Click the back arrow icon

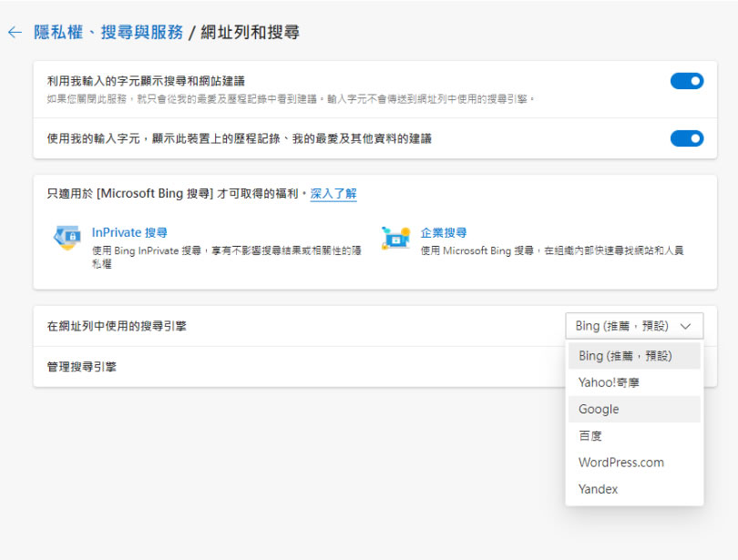14,33
